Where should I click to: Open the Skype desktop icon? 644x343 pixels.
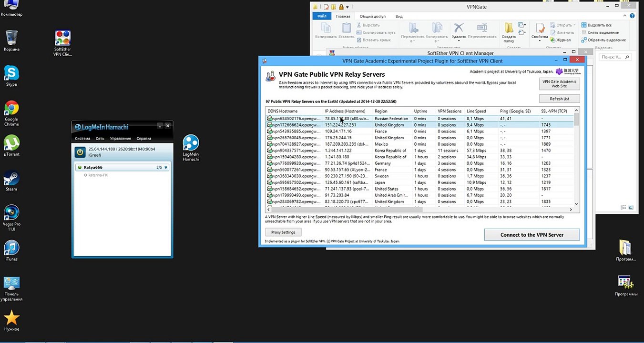tap(11, 76)
